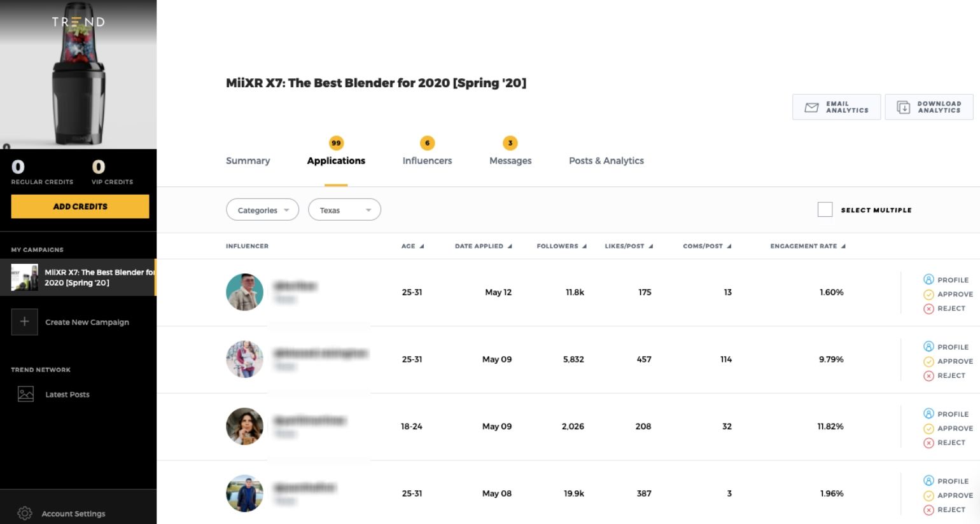Image resolution: width=980 pixels, height=524 pixels.
Task: Click the Add Credits button
Action: [80, 206]
